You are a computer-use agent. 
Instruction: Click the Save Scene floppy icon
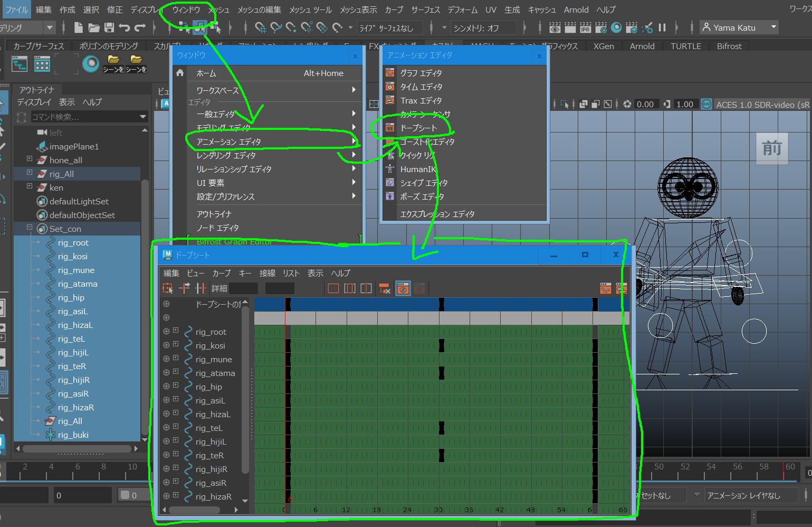[x=109, y=27]
